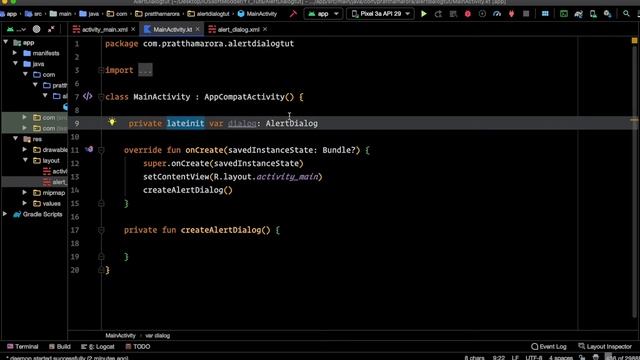Open the AVD Manager device icon
The height and width of the screenshot is (360, 640).
pos(593,14)
